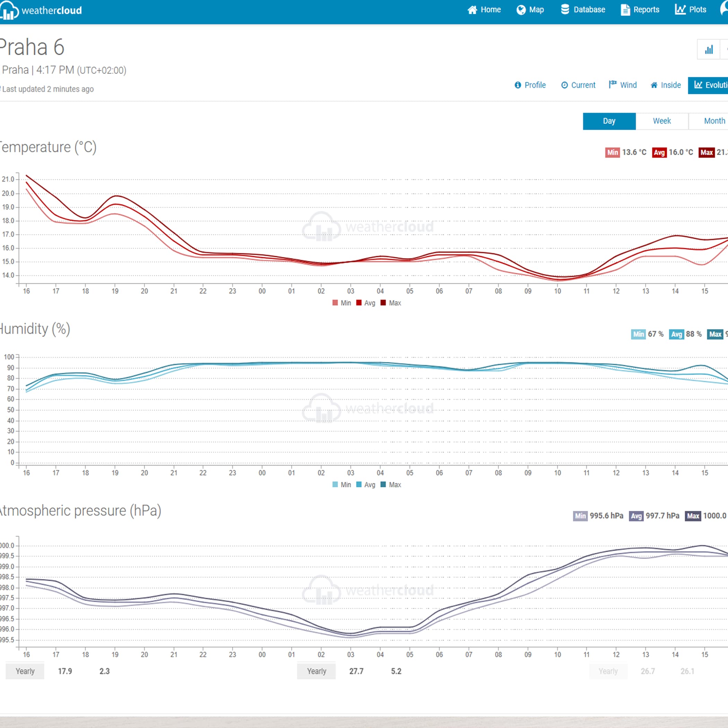
Task: Go to the Home nav item
Action: tap(484, 10)
